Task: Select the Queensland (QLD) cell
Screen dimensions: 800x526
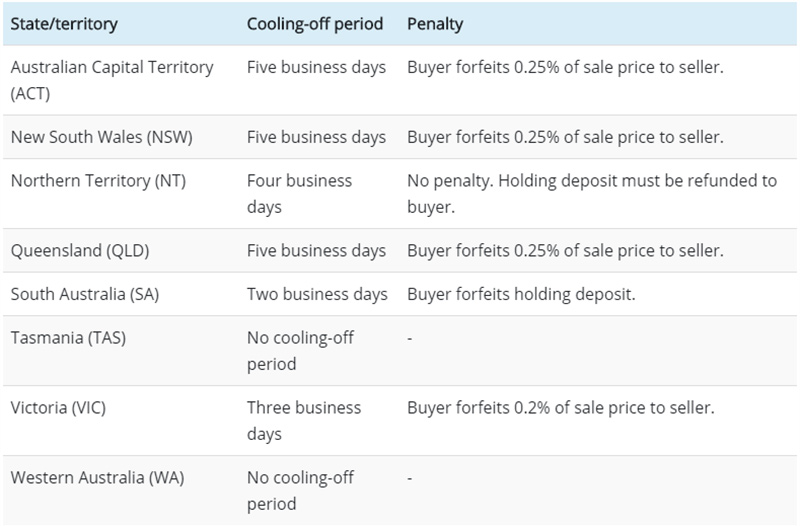Action: point(80,250)
